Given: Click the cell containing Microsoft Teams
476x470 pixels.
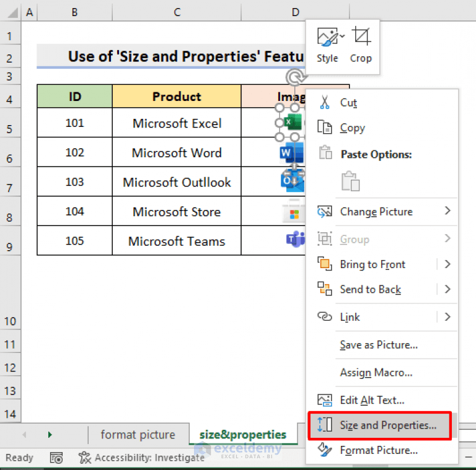Looking at the screenshot, I should point(177,241).
